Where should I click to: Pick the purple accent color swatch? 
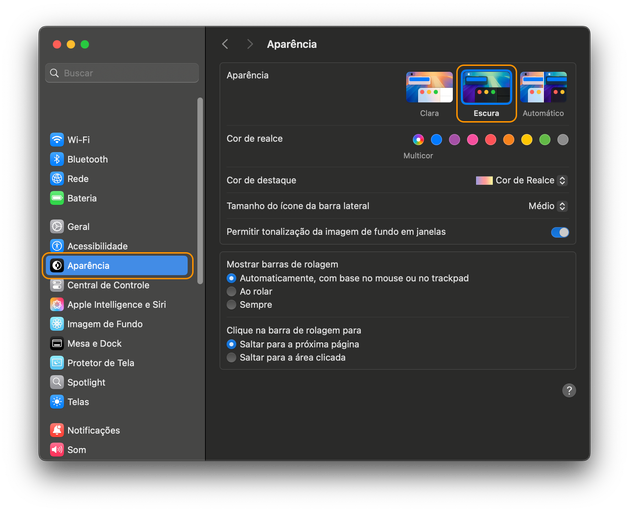454,140
